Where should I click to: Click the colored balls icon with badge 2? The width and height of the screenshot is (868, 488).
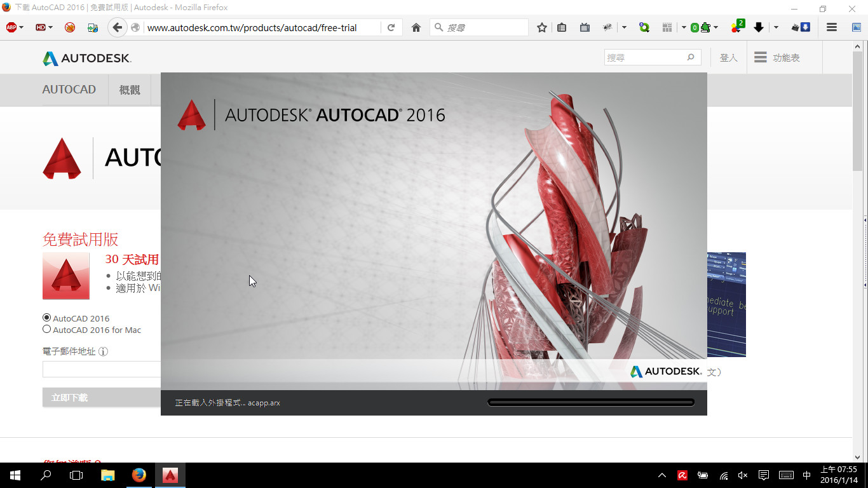(738, 26)
